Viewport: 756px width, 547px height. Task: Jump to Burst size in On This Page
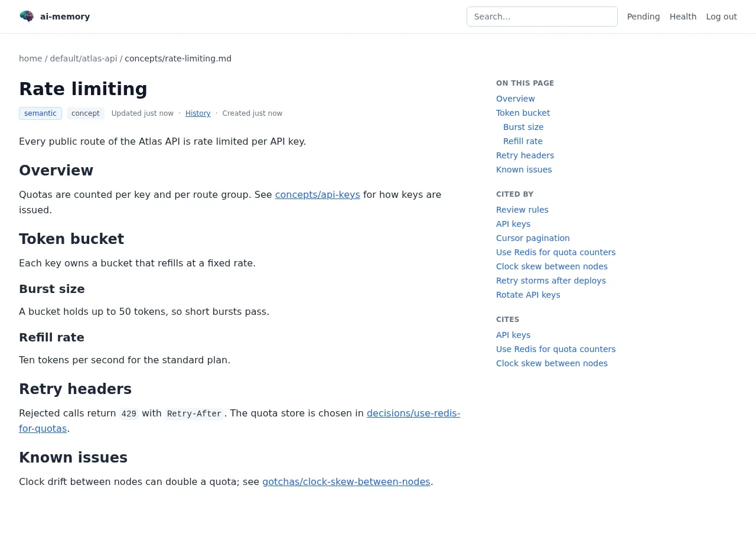tap(523, 127)
